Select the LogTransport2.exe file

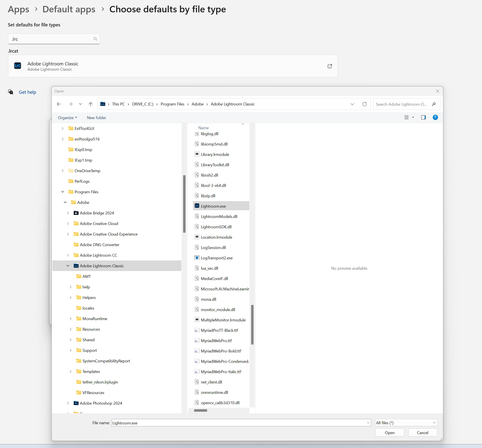216,258
